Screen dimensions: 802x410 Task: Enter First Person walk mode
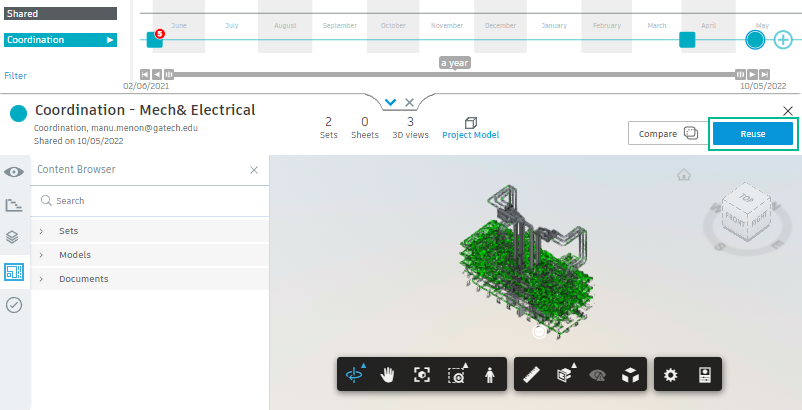point(490,375)
